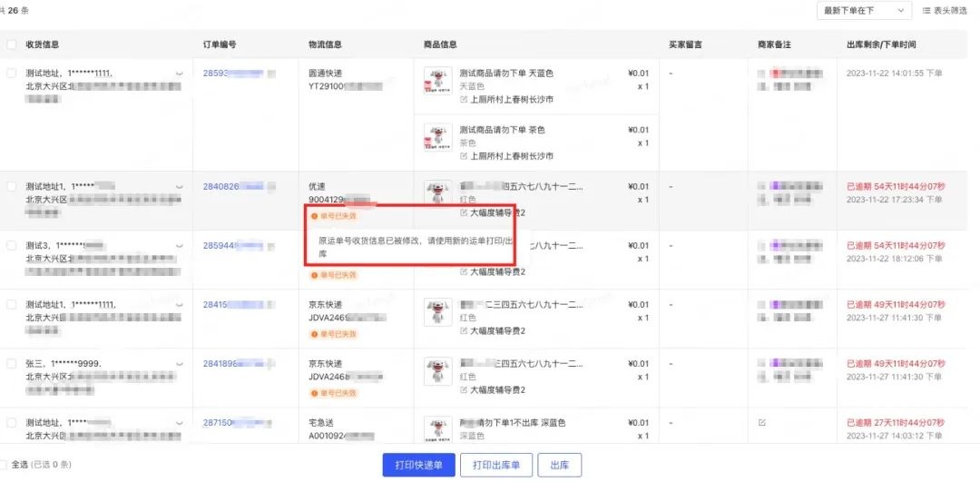Image resolution: width=980 pixels, height=482 pixels.
Task: Check the row for order 2840826
Action: [x=11, y=186]
